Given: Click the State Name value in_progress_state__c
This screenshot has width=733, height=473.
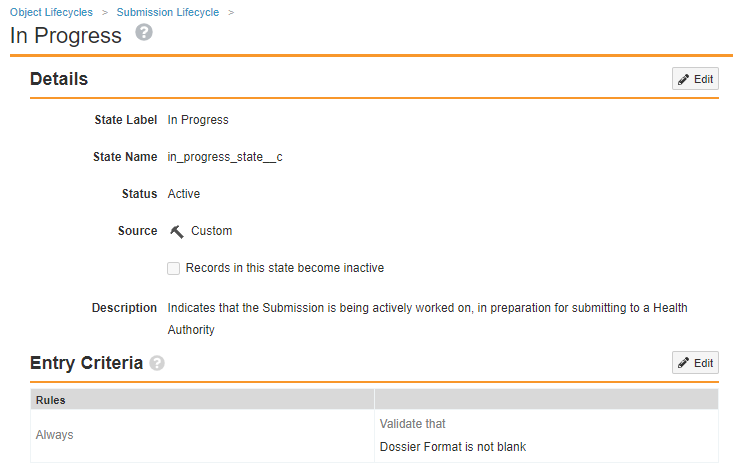Looking at the screenshot, I should 225,157.
